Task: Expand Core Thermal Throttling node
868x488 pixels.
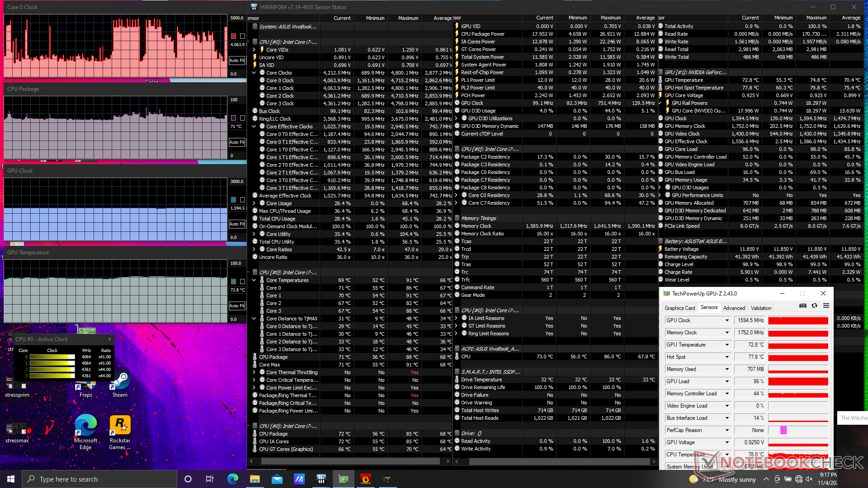Action: [x=254, y=372]
